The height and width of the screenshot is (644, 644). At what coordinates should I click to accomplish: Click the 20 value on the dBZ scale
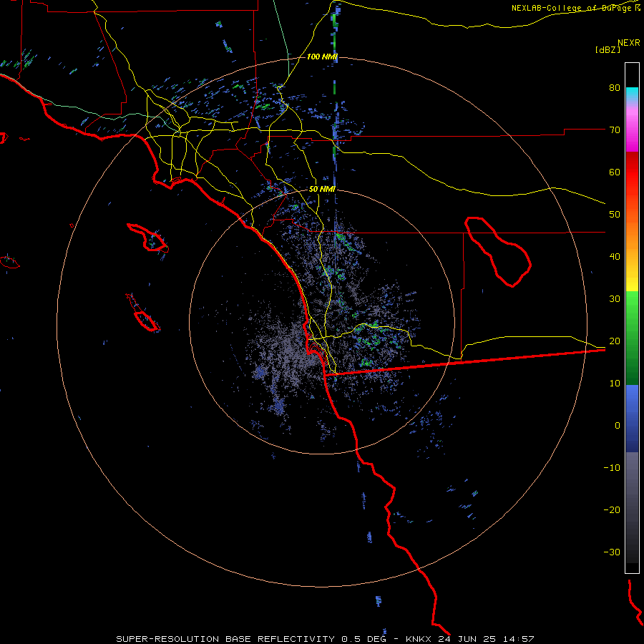click(615, 341)
